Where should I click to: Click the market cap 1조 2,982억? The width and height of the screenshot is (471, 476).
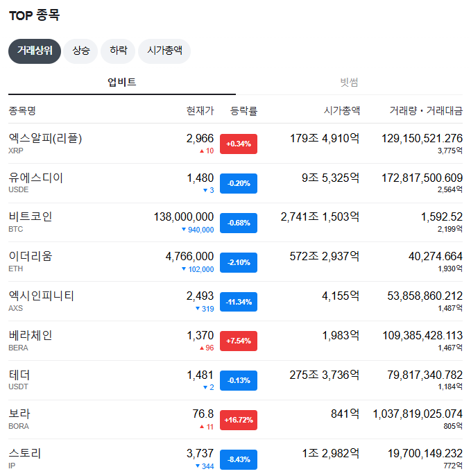[x=331, y=453]
